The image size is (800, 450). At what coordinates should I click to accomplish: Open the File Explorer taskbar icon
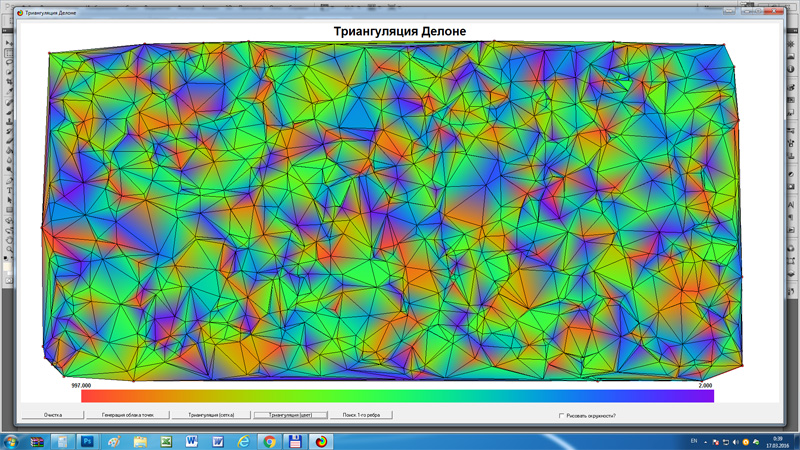[139, 441]
